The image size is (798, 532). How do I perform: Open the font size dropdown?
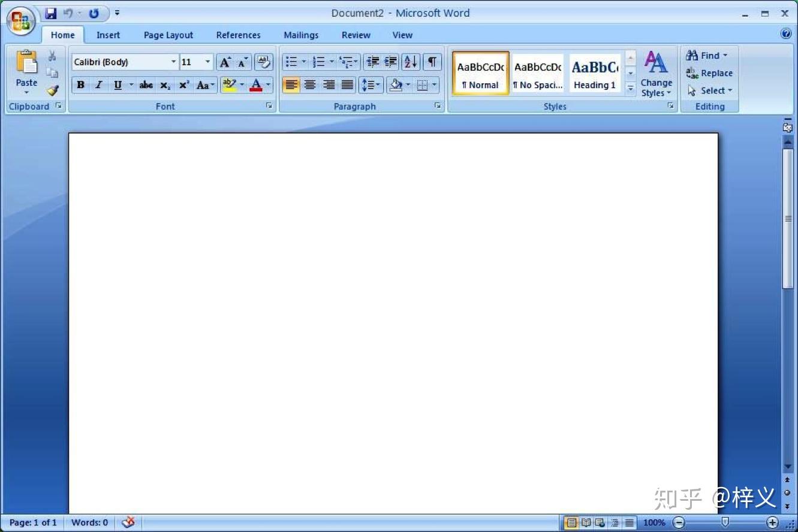(208, 62)
